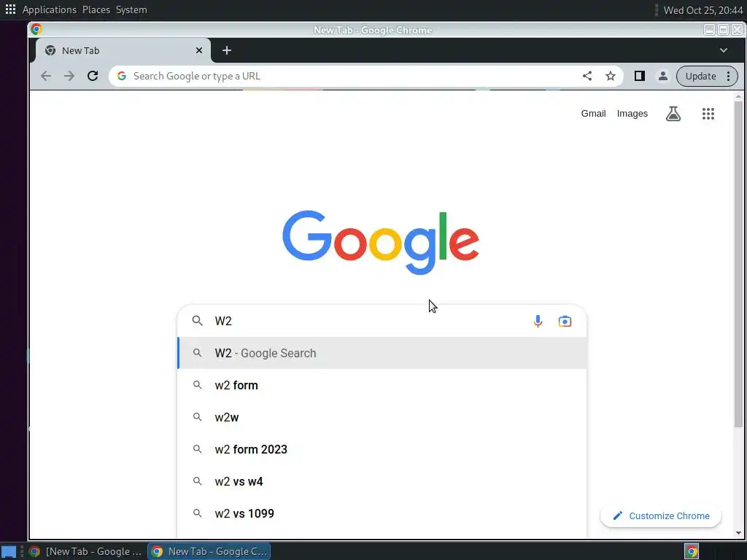
Task: Click the page vertical scrollbar
Action: tap(738, 264)
